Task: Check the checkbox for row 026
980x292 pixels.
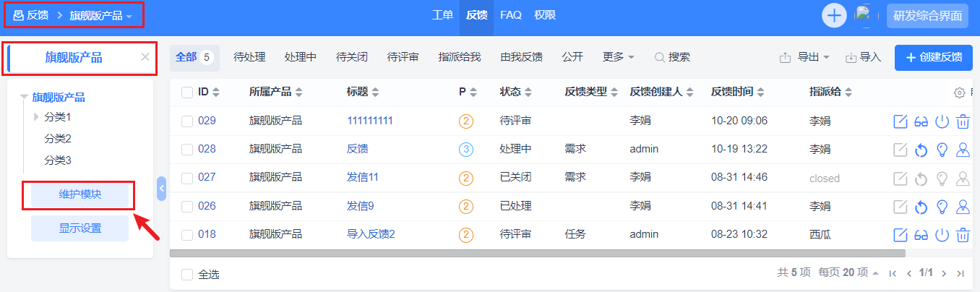Action: click(187, 207)
